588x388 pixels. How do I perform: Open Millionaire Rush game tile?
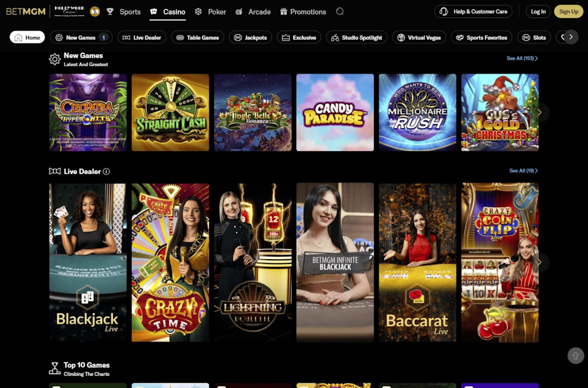pyautogui.click(x=417, y=113)
